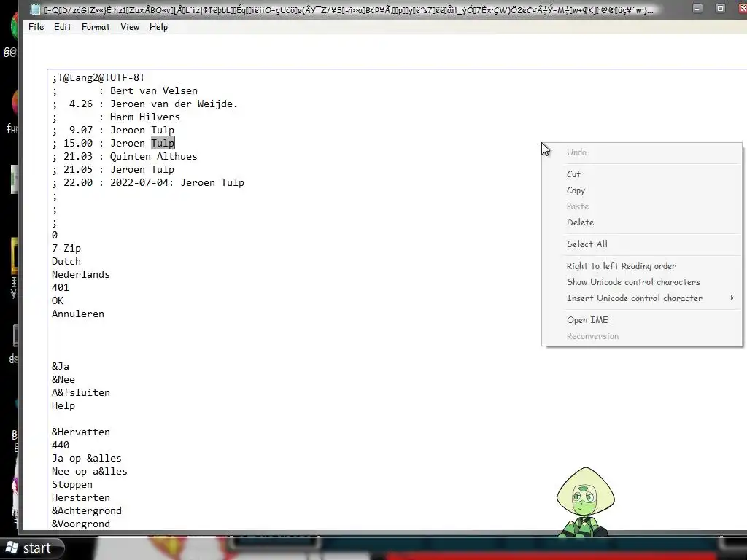Click the Windows start button
747x560 pixels.
31,548
